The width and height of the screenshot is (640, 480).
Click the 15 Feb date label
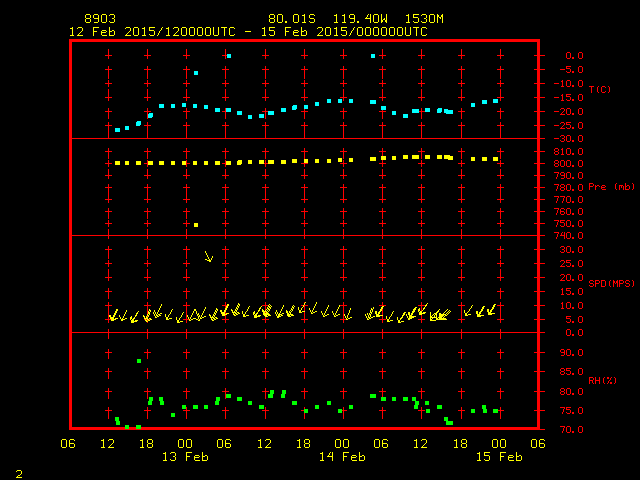coord(497,457)
